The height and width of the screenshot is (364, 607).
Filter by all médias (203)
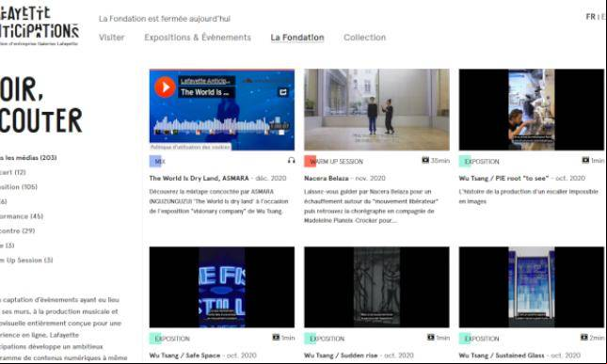point(28,157)
